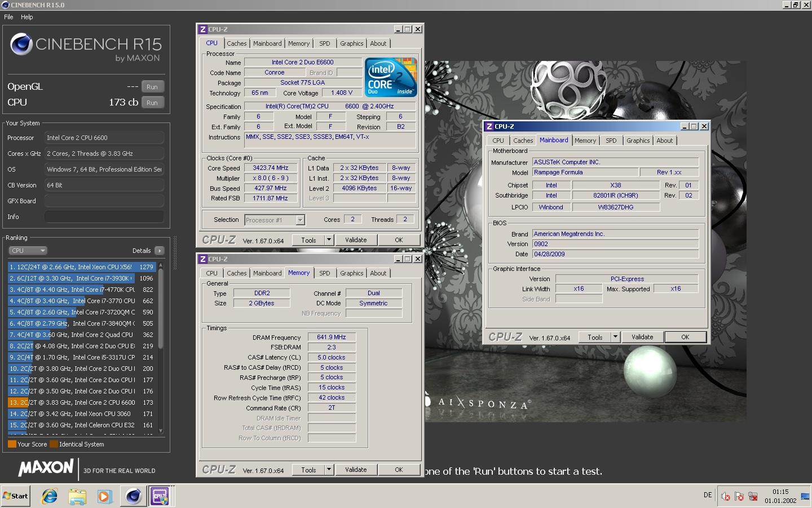The width and height of the screenshot is (812, 508).
Task: Click the Info input field
Action: (x=104, y=217)
